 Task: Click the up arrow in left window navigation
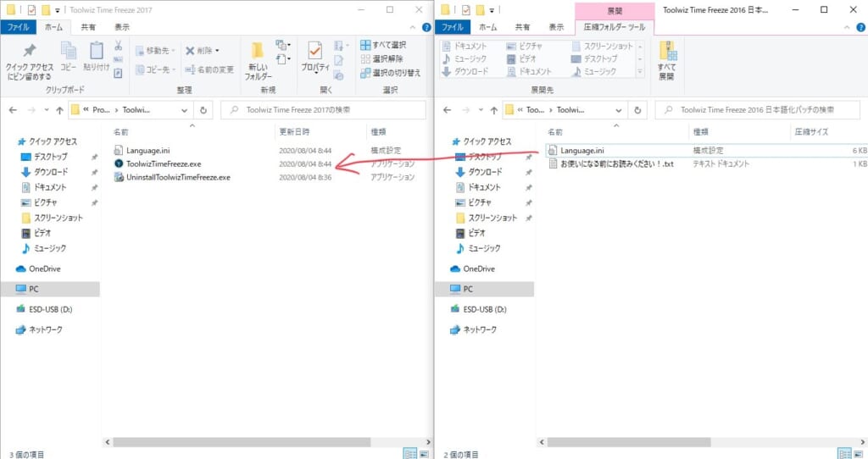coord(60,110)
